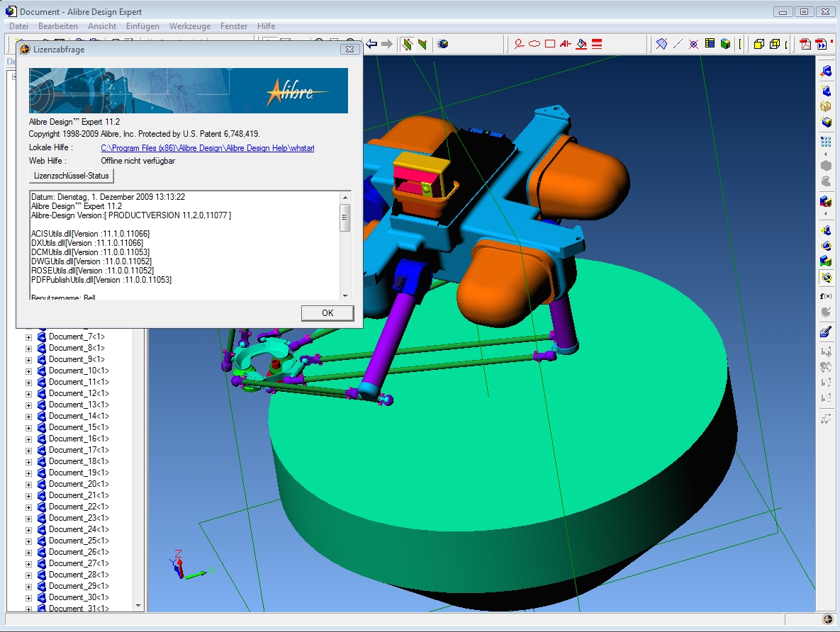Select Document_11<1> in the design tree
Viewport: 840px width, 632px height.
tap(79, 383)
